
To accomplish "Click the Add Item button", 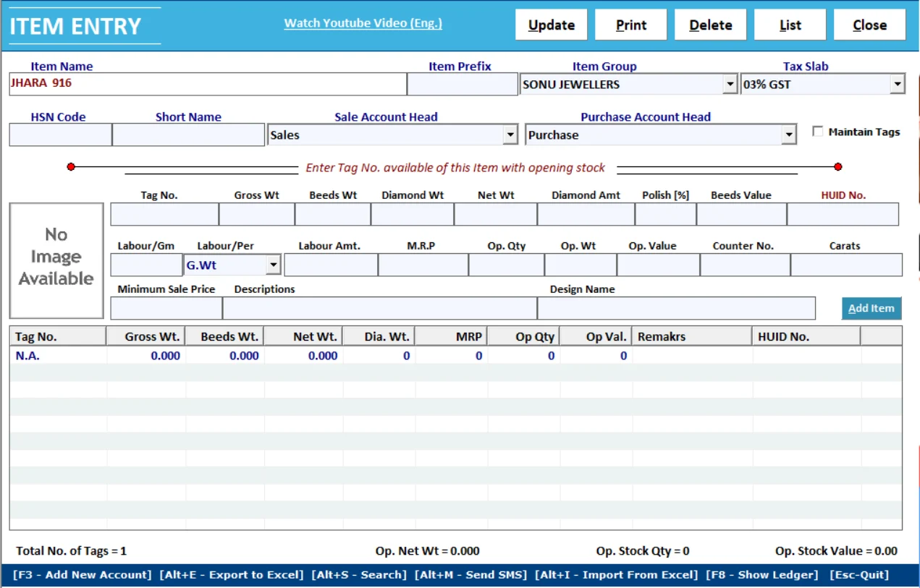I will (872, 308).
